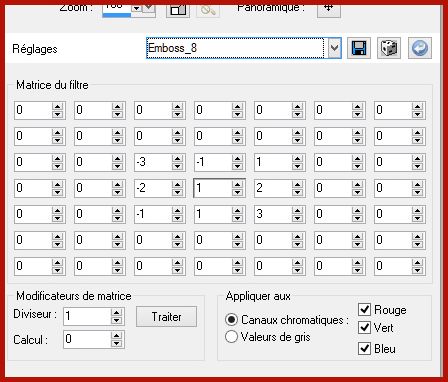Check the Rouge channel checkbox
The width and height of the screenshot is (448, 382).
pyautogui.click(x=364, y=309)
